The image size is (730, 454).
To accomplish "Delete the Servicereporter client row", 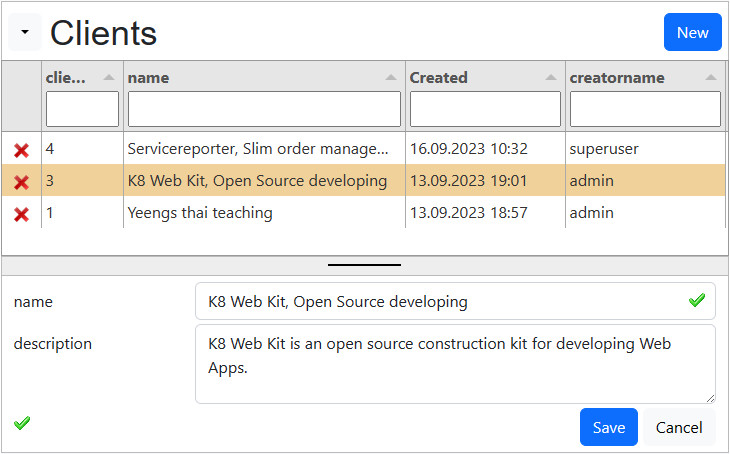I will point(21,150).
